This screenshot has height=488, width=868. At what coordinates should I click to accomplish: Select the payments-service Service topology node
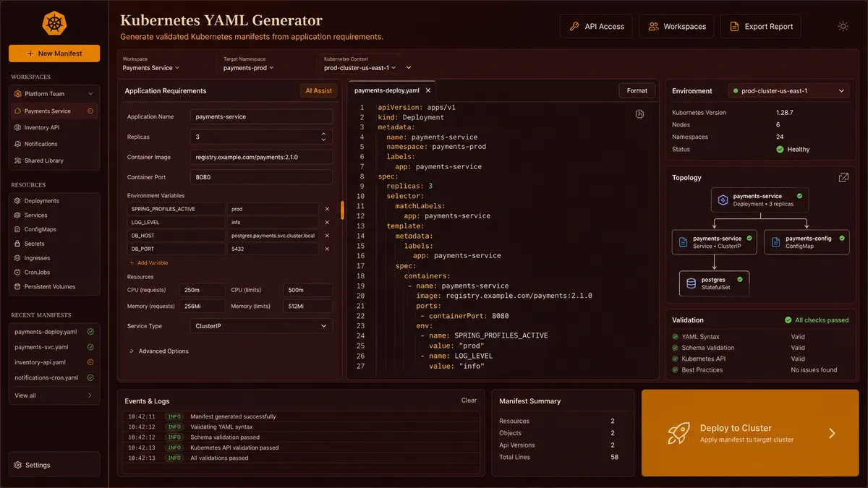click(714, 242)
